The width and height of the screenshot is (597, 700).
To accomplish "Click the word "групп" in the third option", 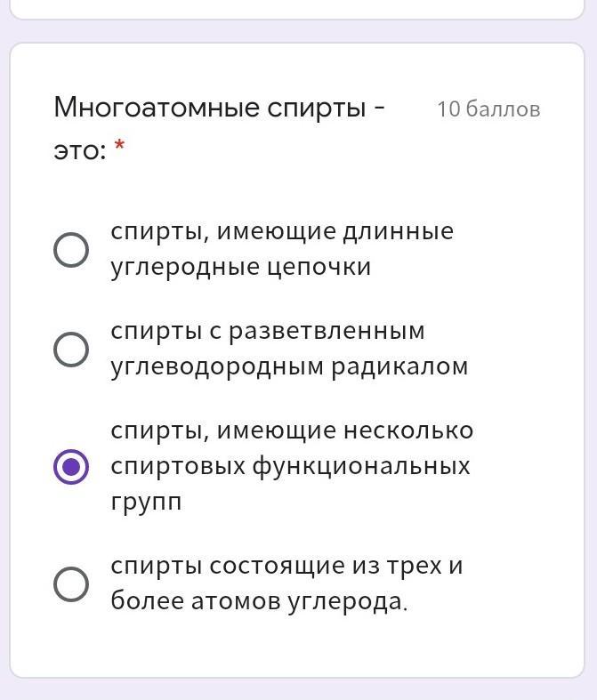I will 146,502.
